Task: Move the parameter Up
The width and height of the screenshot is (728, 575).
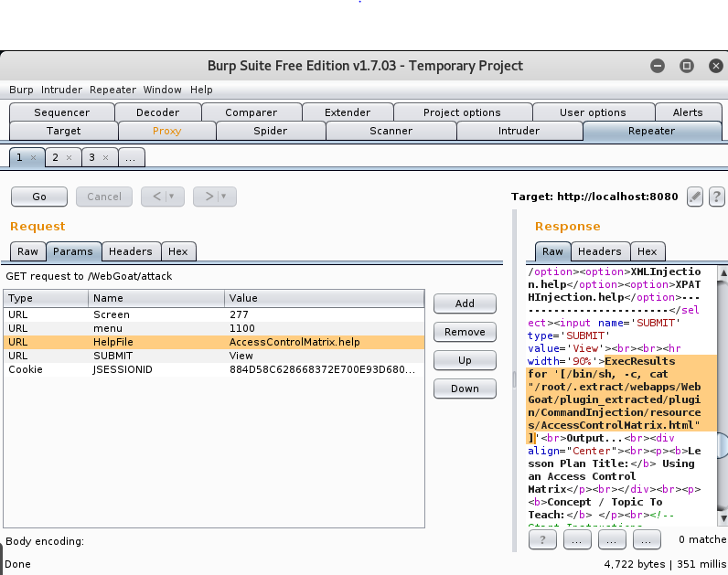Action: coord(465,360)
